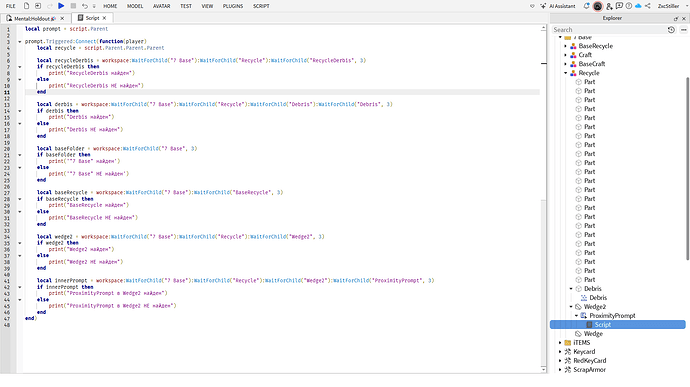Undo last action with undo arrow

pos(84,6)
